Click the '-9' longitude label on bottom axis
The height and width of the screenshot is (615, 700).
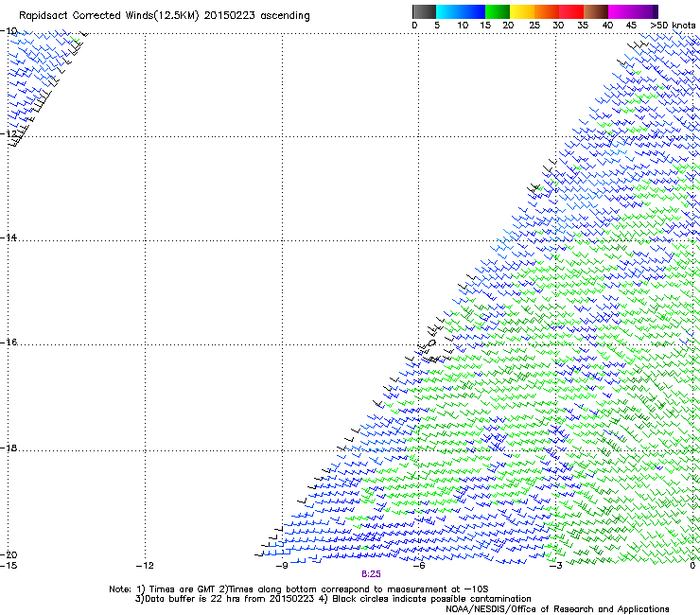282,566
